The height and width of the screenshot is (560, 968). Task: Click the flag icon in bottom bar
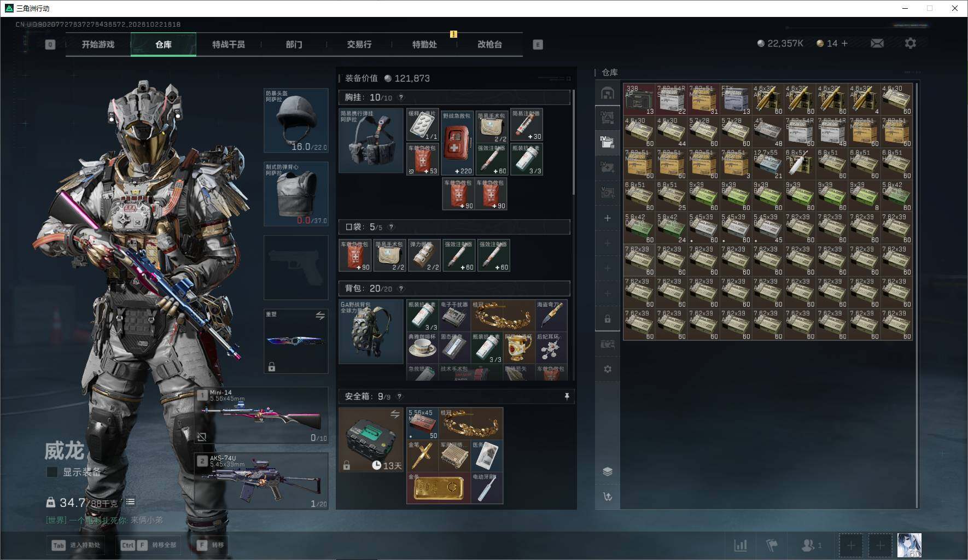(772, 545)
